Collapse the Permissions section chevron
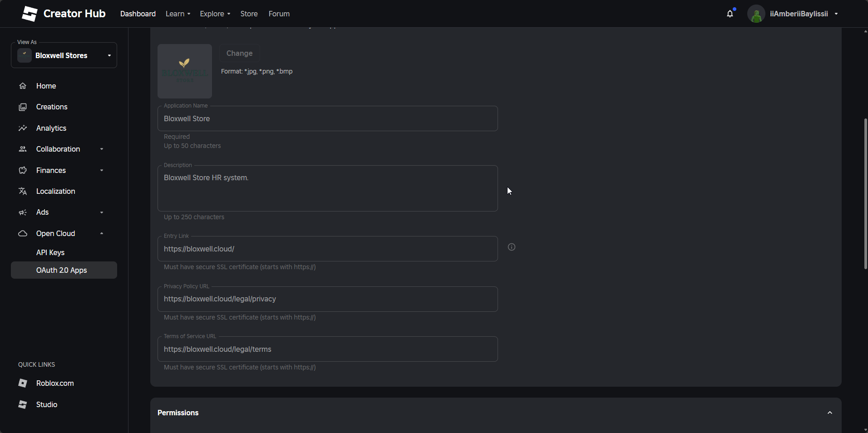 [x=830, y=413]
